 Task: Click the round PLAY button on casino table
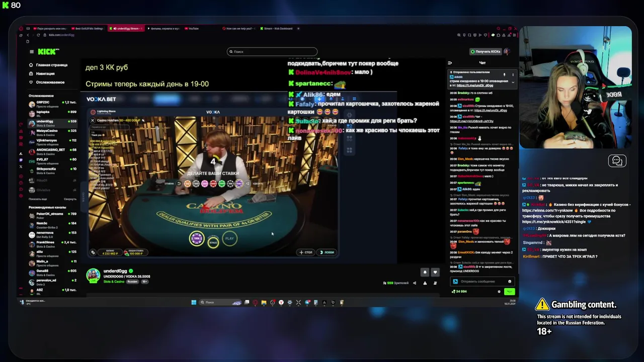tap(229, 238)
